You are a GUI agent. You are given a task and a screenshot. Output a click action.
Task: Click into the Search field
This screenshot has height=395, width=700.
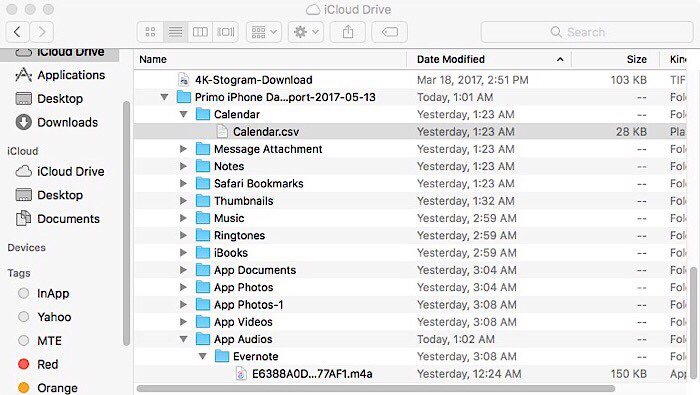587,32
